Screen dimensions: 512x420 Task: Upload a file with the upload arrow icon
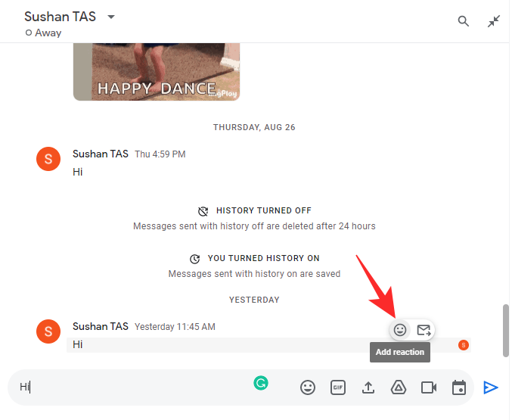(368, 387)
